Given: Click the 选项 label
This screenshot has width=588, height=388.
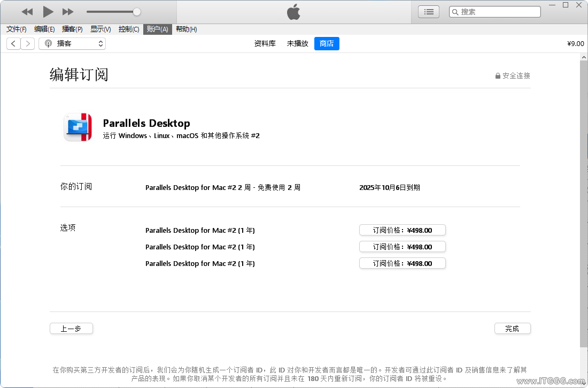Looking at the screenshot, I should tap(68, 227).
